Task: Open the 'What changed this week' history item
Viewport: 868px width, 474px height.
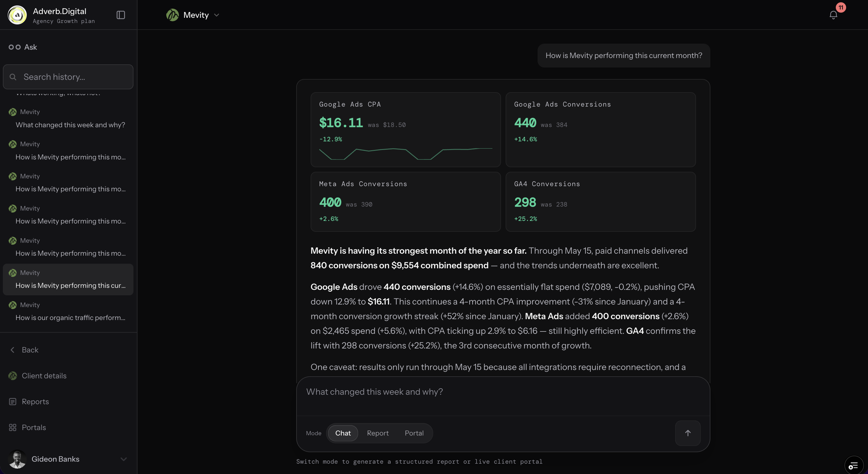Action: click(68, 118)
